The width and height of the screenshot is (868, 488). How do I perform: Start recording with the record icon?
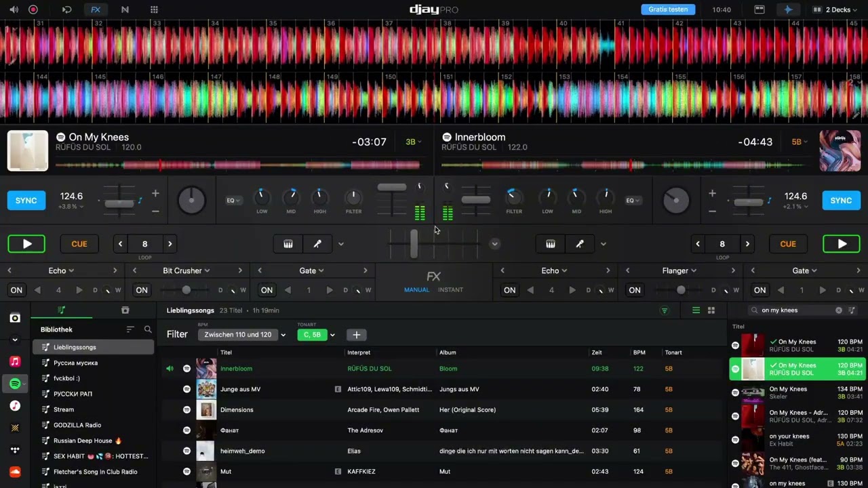pos(33,9)
